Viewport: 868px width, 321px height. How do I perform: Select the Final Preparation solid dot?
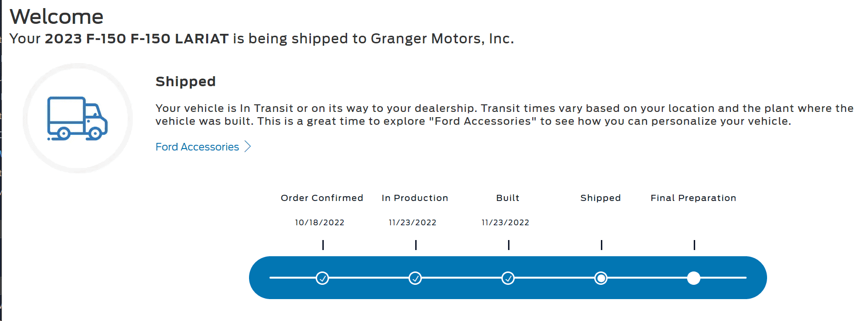(694, 278)
